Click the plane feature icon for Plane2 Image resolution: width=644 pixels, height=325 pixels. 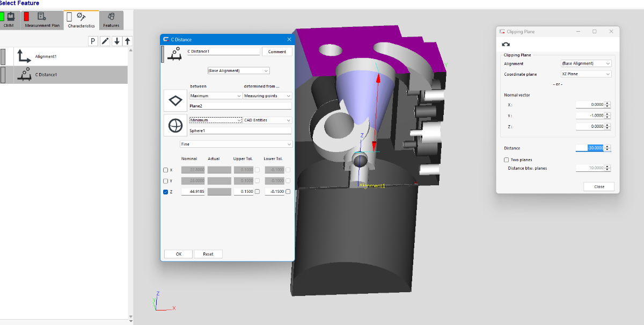[175, 101]
